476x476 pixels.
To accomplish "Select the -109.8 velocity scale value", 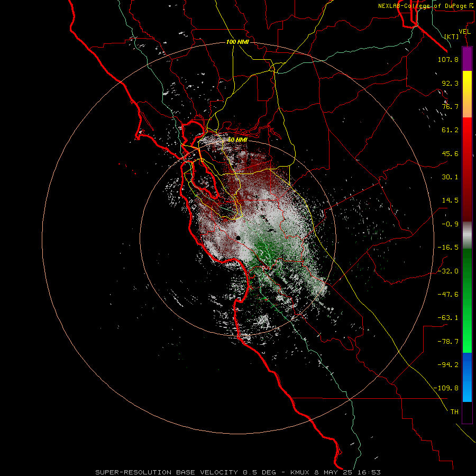I will [446, 388].
